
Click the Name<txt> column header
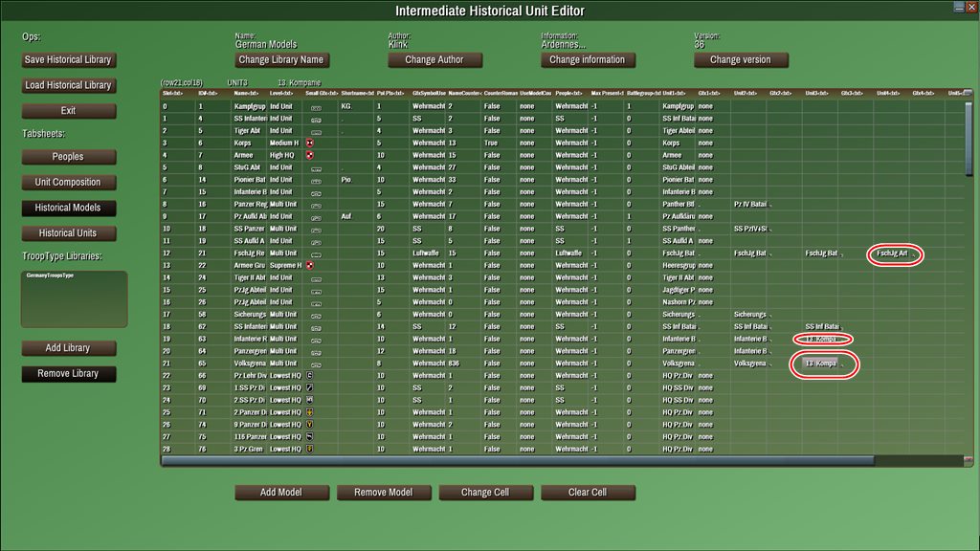tap(246, 93)
